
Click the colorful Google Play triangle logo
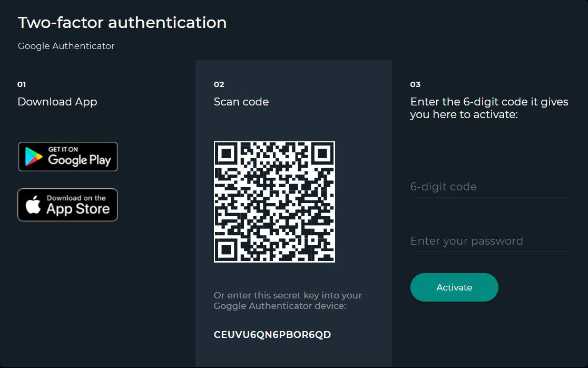pos(34,157)
